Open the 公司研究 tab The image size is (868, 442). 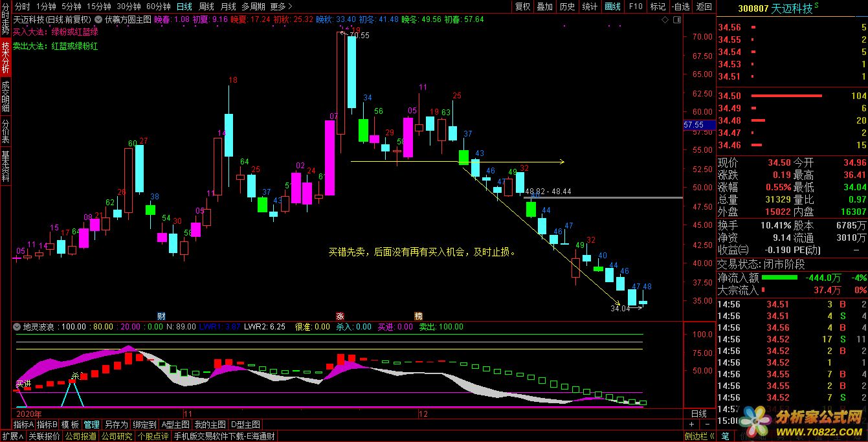(x=117, y=436)
